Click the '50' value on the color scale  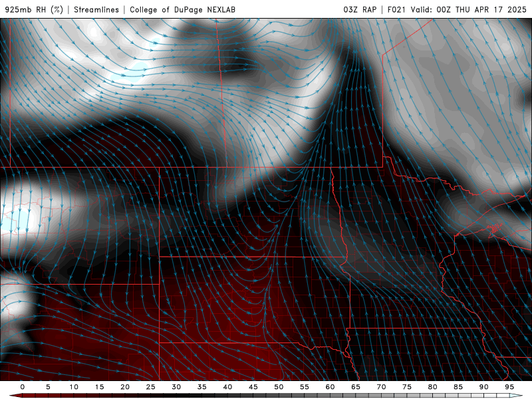(x=279, y=387)
